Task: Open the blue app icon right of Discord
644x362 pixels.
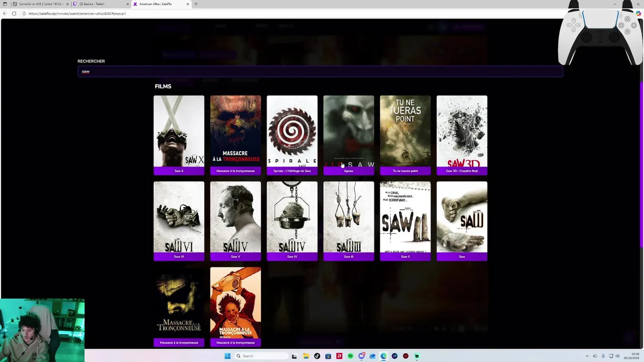Action: pos(372,356)
